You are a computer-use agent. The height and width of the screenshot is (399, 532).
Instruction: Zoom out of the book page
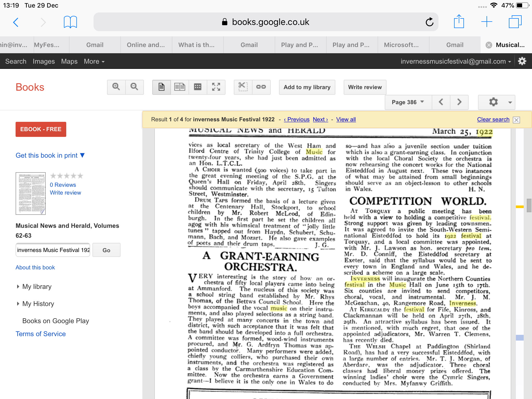click(x=134, y=87)
